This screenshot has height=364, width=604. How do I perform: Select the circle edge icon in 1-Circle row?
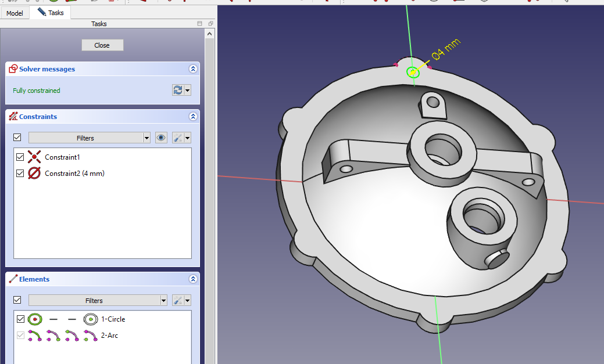tap(35, 319)
